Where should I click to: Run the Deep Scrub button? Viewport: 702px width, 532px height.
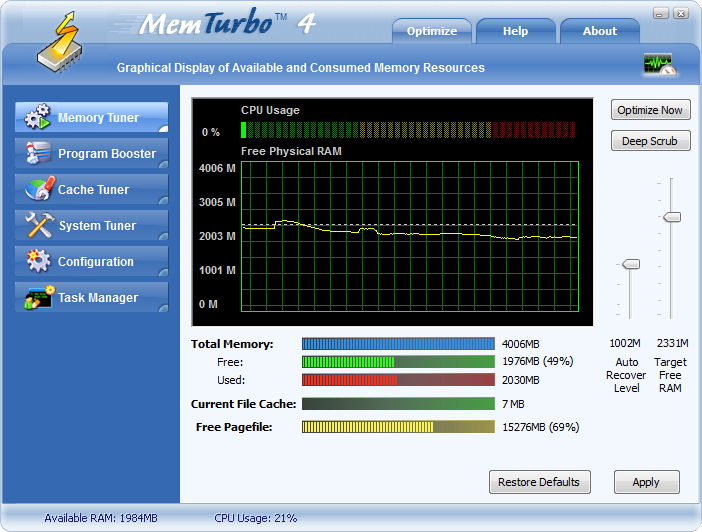650,141
